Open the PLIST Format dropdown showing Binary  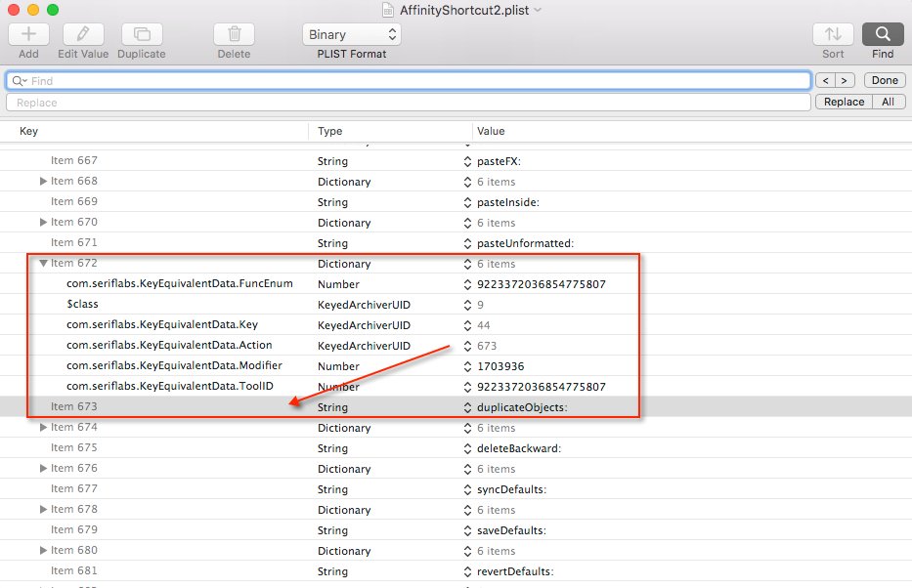click(x=351, y=33)
